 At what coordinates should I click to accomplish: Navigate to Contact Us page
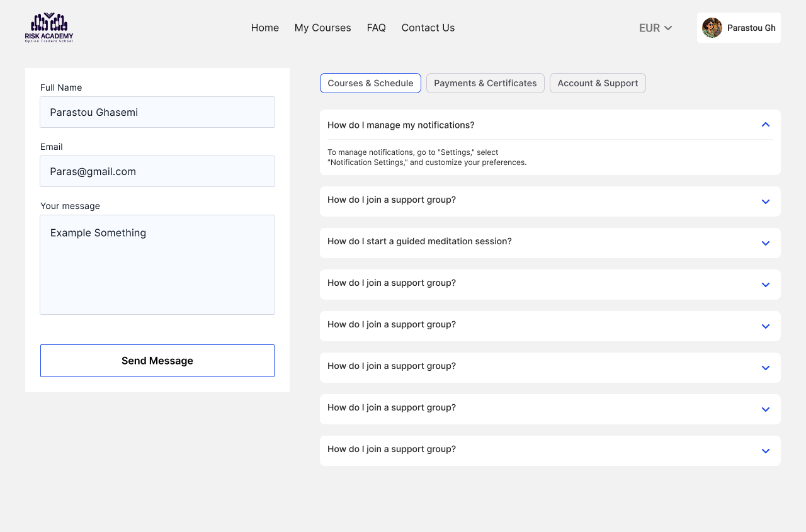tap(428, 28)
